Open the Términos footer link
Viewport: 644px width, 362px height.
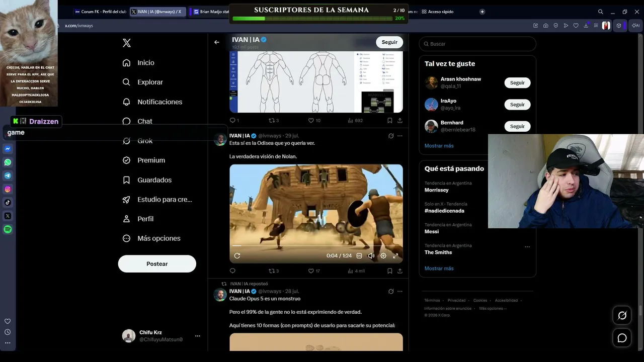coord(432,301)
